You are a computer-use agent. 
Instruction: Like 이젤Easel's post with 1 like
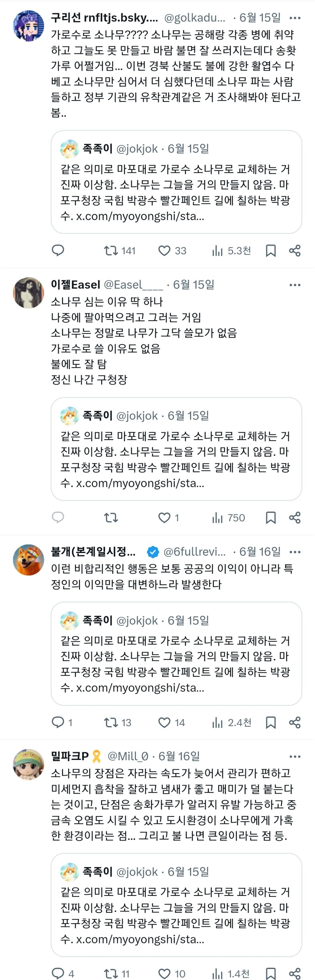tap(169, 517)
